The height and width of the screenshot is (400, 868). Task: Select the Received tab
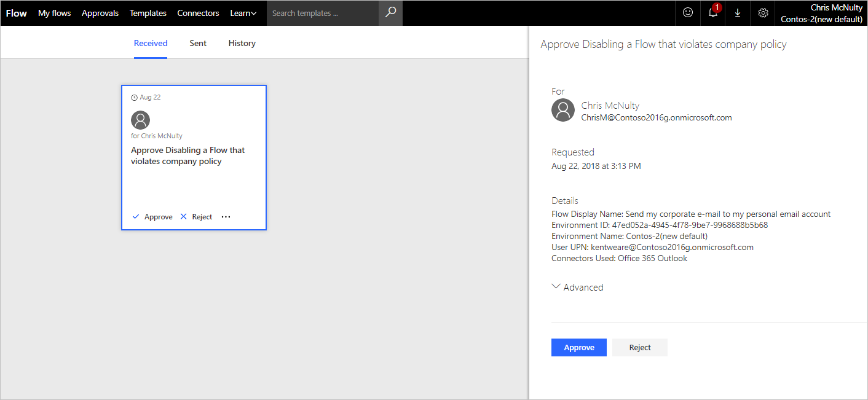pyautogui.click(x=151, y=43)
